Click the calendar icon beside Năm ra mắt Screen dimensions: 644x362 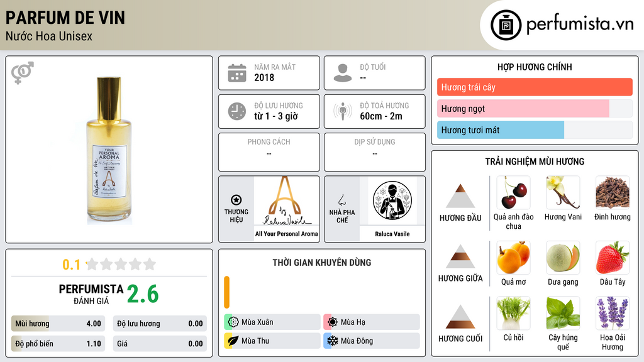237,73
